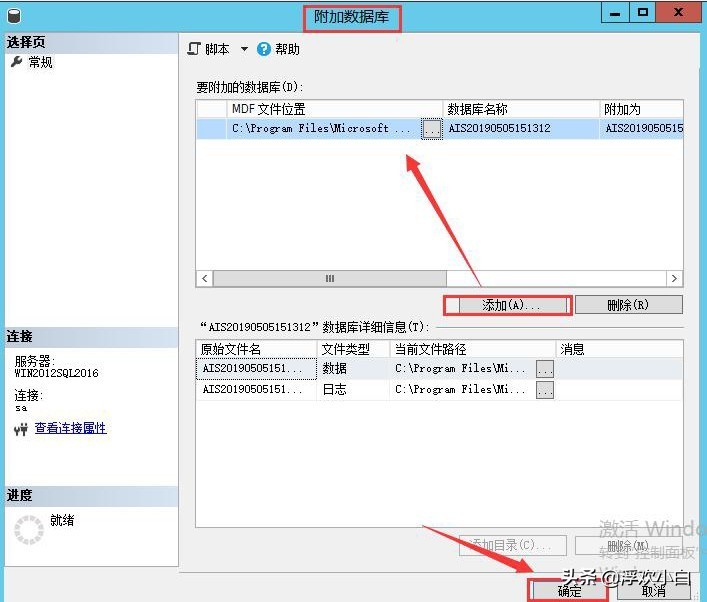Click the horizontal scrollbar right arrow
The height and width of the screenshot is (602, 707).
[674, 278]
